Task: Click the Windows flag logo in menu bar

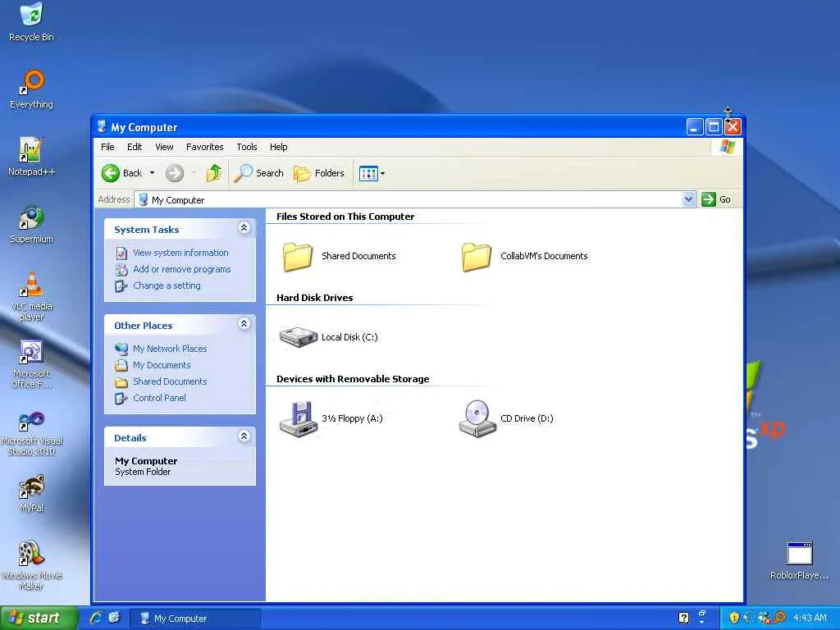Action: click(728, 146)
